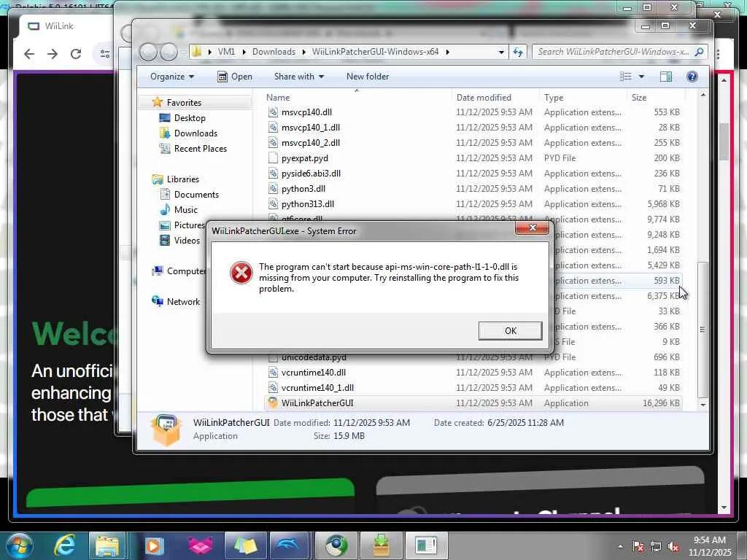Open the view options dropdown arrow
Viewport: 747px width, 560px height.
pos(641,76)
